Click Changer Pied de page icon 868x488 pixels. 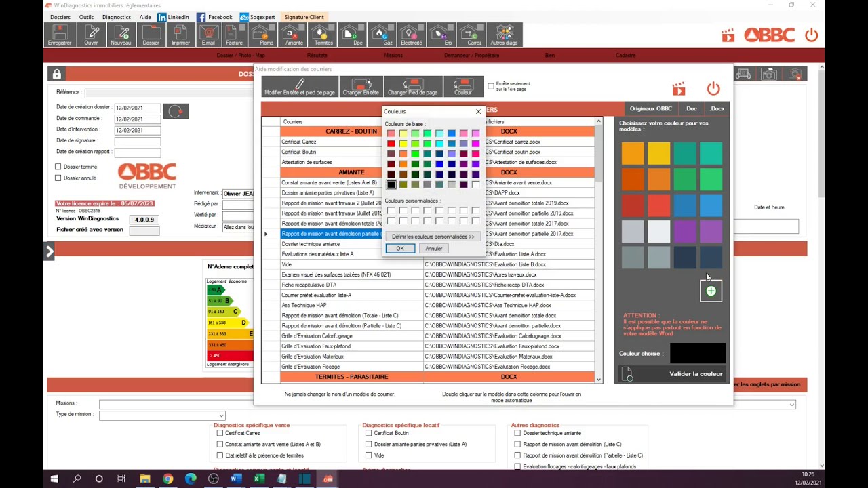(412, 86)
